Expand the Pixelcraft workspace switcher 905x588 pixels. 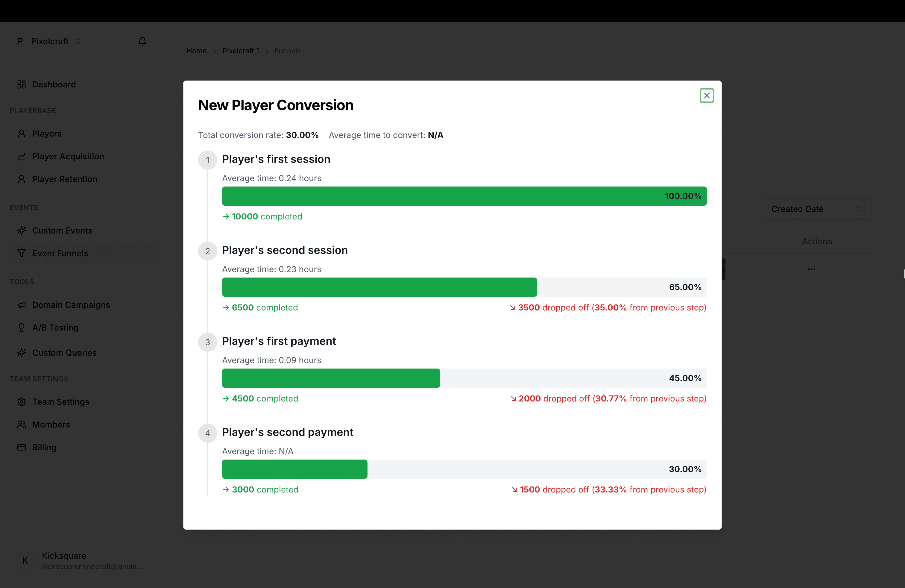[x=78, y=41]
